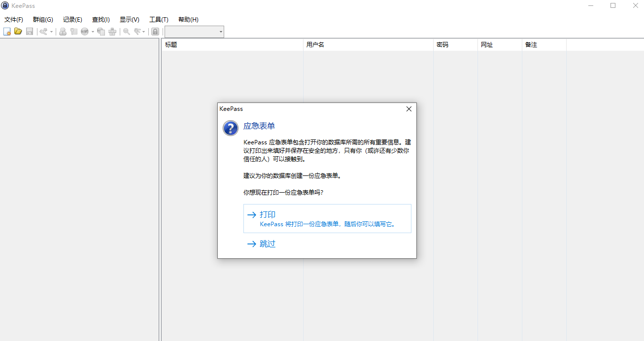This screenshot has height=341, width=644.
Task: Open the 显示(V) menu
Action: click(130, 20)
